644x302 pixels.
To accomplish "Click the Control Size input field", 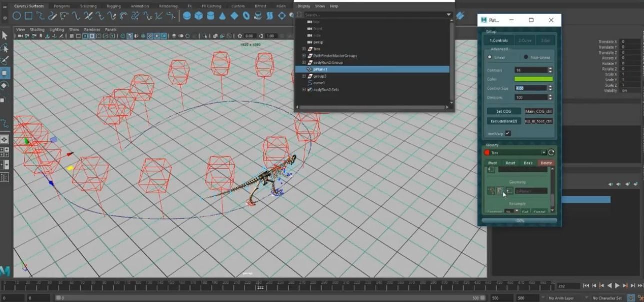I will [531, 88].
